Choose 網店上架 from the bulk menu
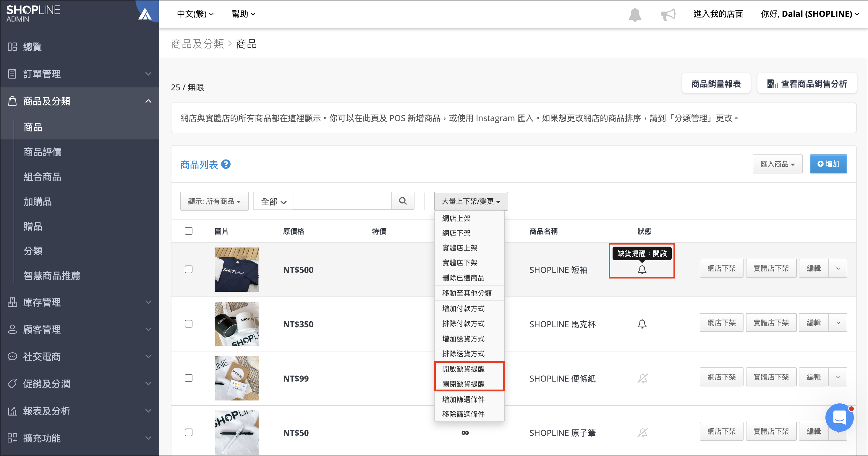This screenshot has height=456, width=868. pyautogui.click(x=469, y=218)
